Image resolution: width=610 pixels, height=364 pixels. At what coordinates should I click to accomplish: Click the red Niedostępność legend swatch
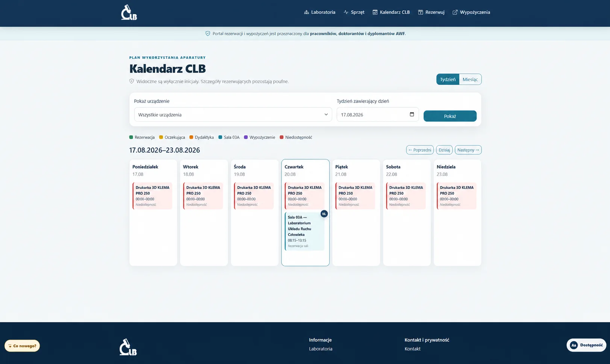[x=282, y=137]
